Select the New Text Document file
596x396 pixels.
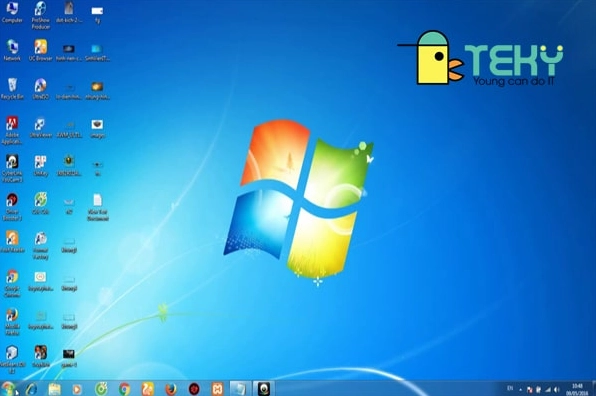coord(98,207)
